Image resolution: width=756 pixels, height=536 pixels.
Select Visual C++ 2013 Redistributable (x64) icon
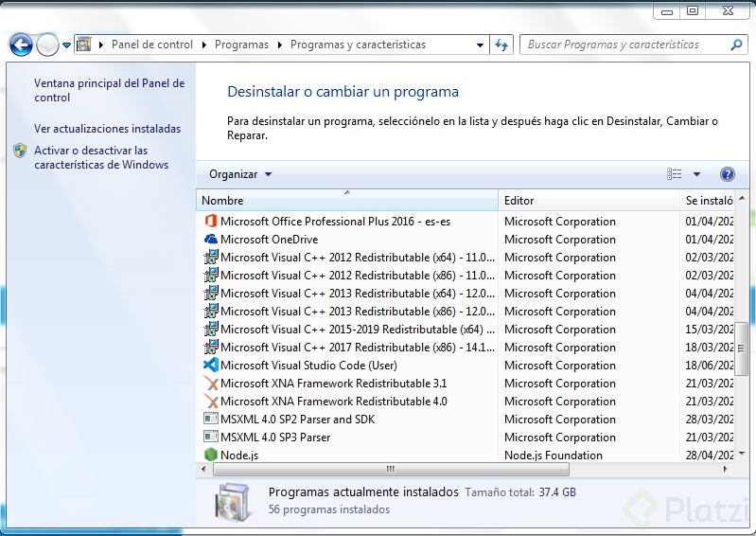211,293
